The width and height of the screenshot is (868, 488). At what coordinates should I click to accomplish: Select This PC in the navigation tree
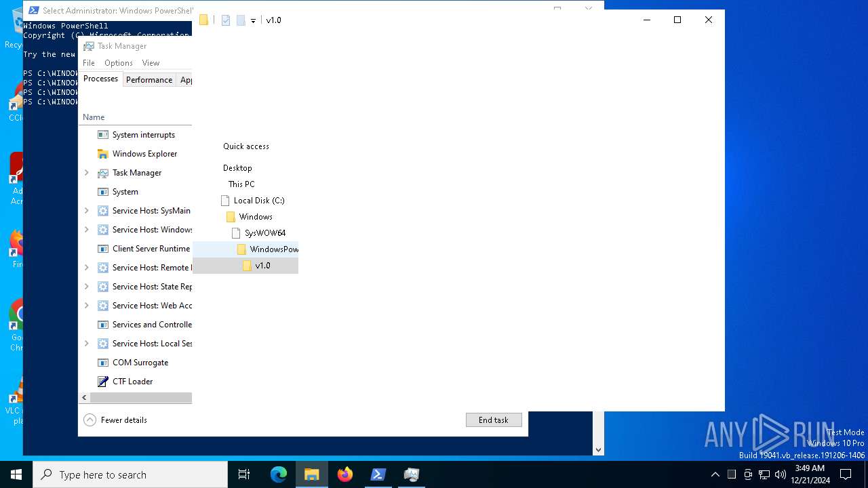[x=241, y=184]
